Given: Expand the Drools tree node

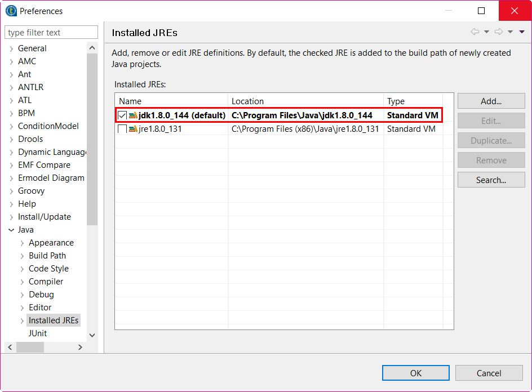Looking at the screenshot, I should (11, 139).
